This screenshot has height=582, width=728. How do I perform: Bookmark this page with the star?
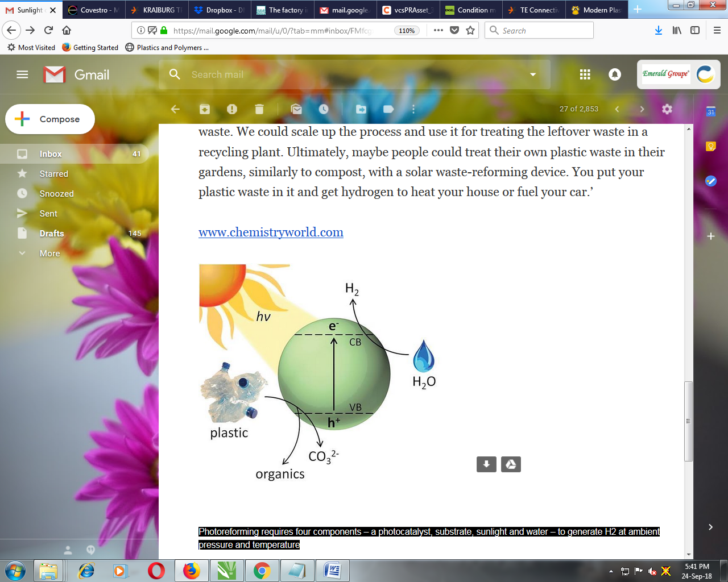[x=470, y=31]
